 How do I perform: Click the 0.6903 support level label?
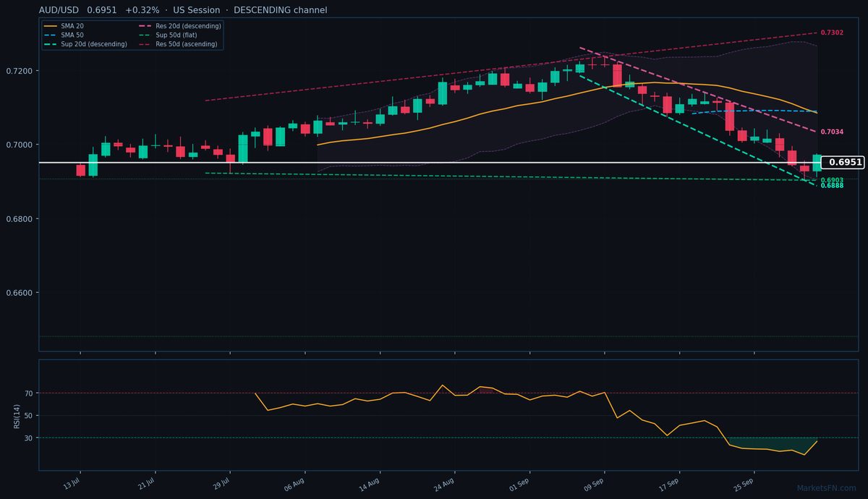pyautogui.click(x=832, y=180)
